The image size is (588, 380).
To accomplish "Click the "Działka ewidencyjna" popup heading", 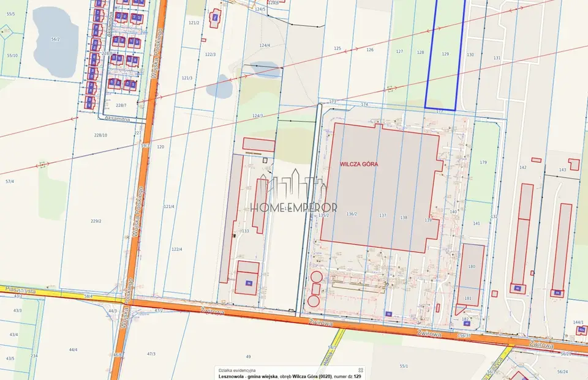I will 237,370.
